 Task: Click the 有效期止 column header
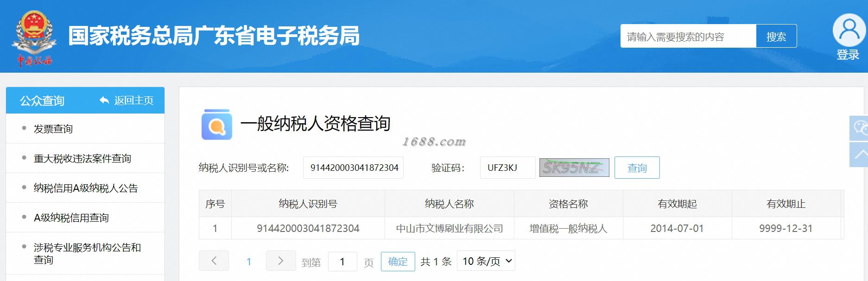point(786,204)
